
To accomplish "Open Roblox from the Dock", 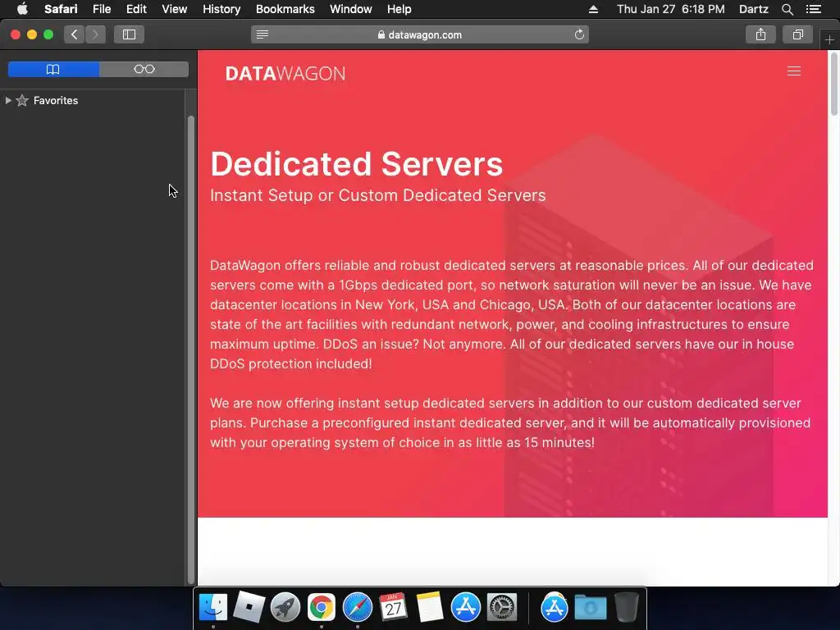I will 249,607.
